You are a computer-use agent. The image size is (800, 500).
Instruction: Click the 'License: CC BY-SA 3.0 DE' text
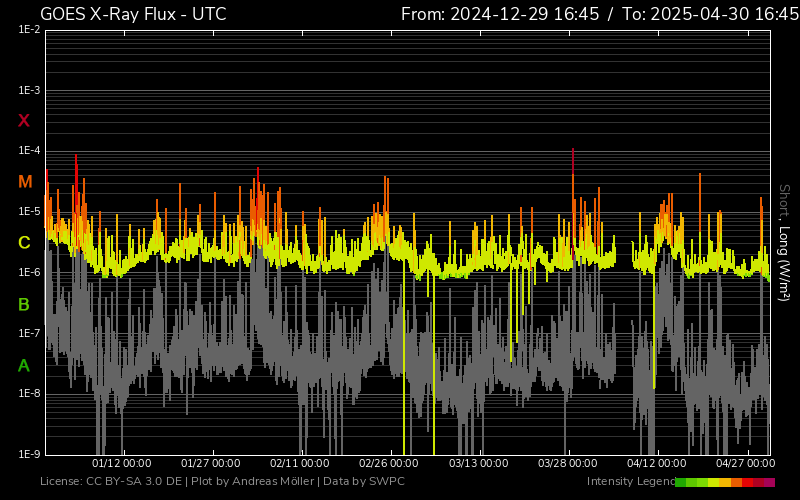(x=111, y=481)
